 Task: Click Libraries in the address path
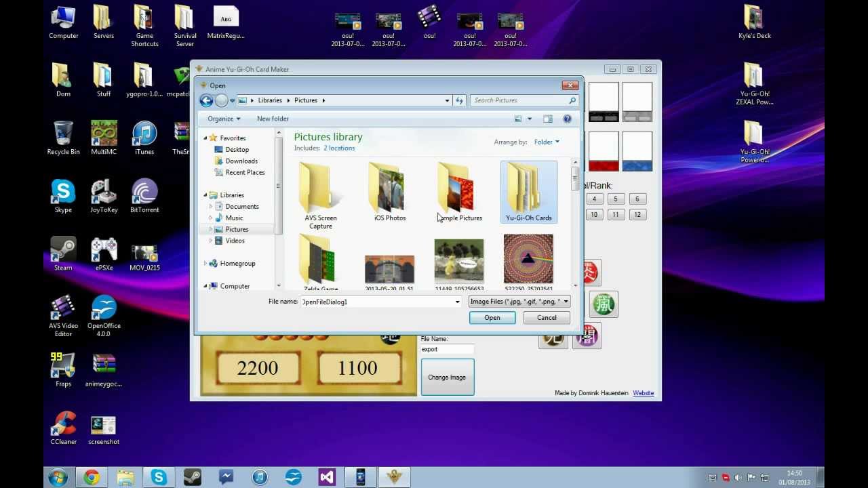click(x=270, y=100)
